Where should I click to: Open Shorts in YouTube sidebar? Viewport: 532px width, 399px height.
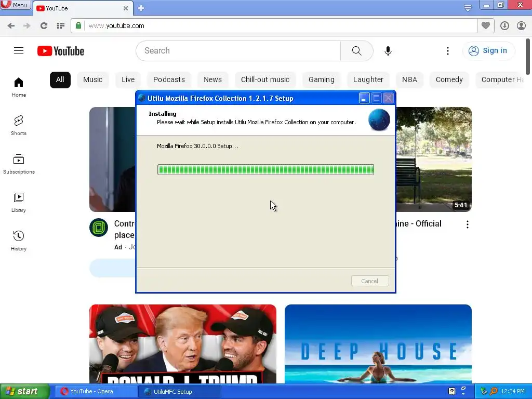click(19, 126)
